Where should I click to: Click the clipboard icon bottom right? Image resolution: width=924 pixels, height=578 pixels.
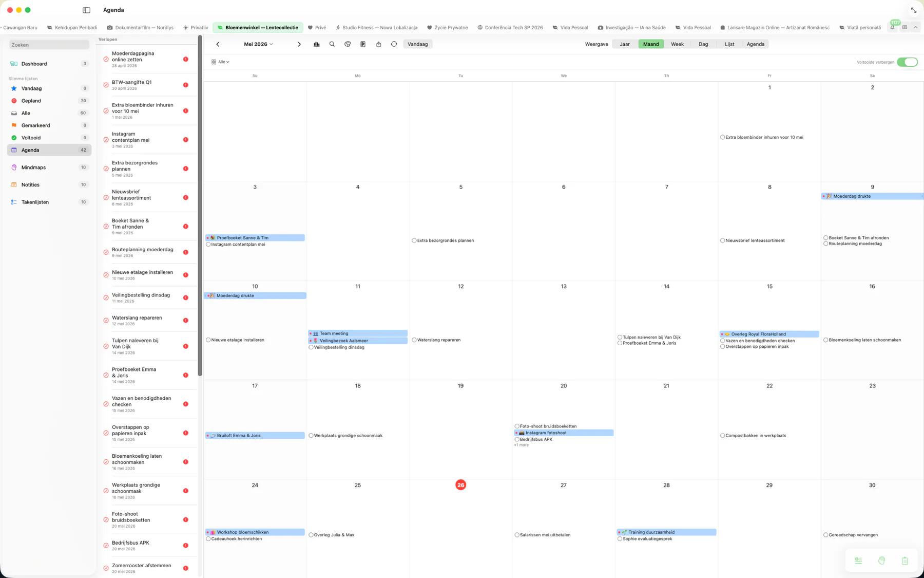click(x=904, y=561)
